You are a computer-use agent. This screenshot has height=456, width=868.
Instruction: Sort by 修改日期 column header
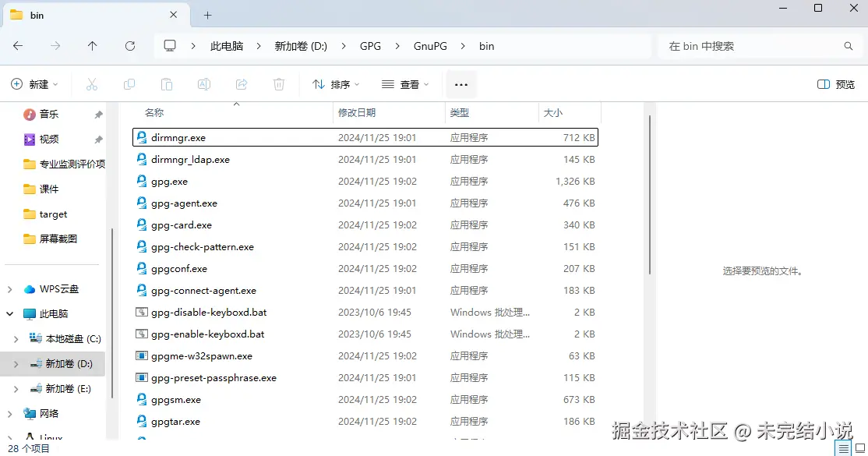357,112
